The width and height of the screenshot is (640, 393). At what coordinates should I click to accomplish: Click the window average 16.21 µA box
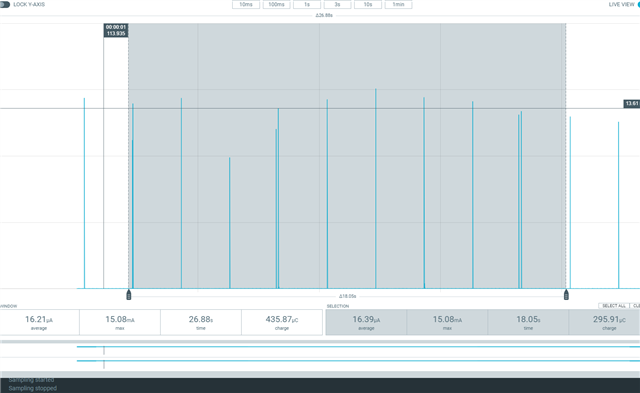point(39,322)
